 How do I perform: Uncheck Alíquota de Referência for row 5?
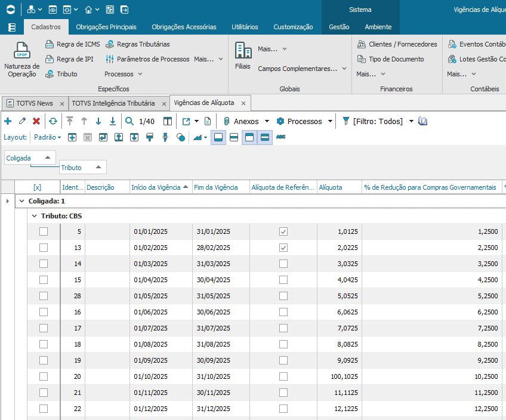point(283,231)
